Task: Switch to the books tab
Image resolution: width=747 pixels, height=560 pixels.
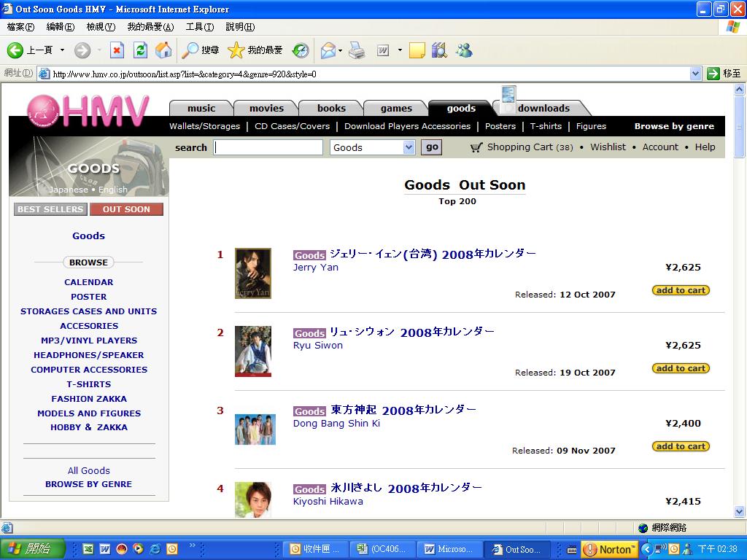Action: pos(331,108)
